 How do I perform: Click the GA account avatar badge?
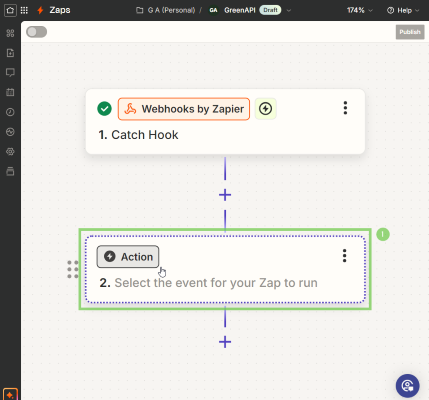pyautogui.click(x=213, y=10)
